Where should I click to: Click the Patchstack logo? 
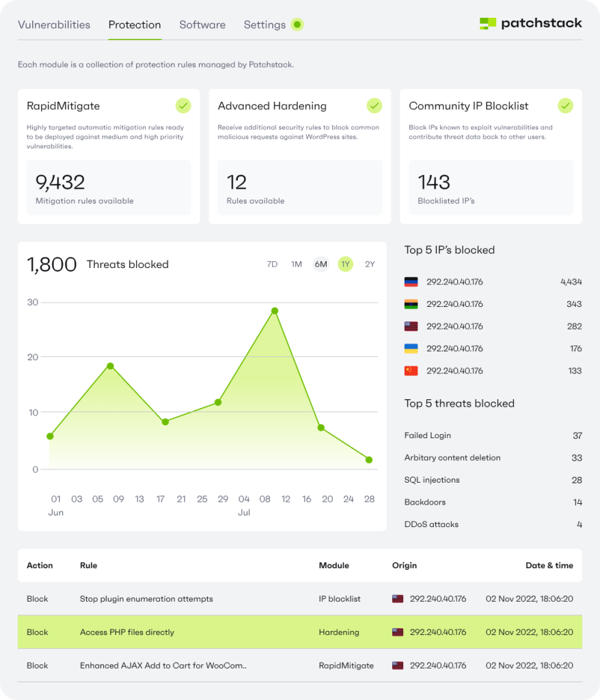point(530,23)
